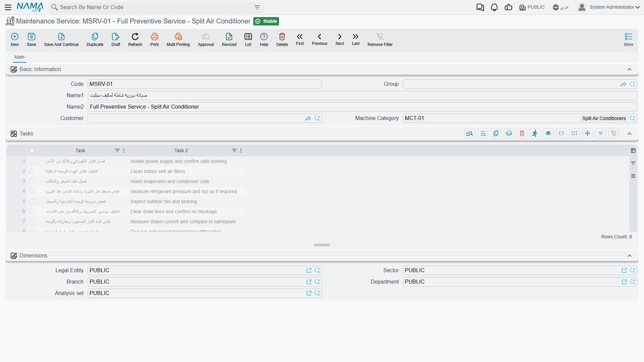
Task: Toggle the select-all tasks checkbox
Action: click(32, 150)
